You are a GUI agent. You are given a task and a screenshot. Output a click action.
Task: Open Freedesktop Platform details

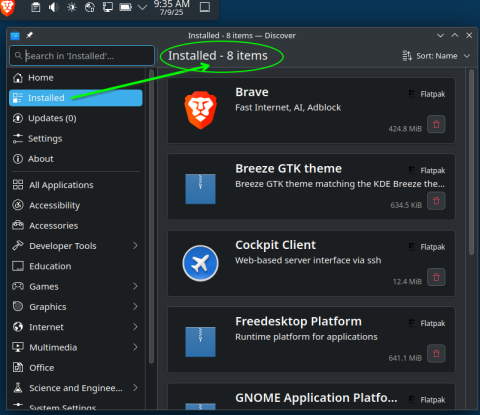click(311, 339)
